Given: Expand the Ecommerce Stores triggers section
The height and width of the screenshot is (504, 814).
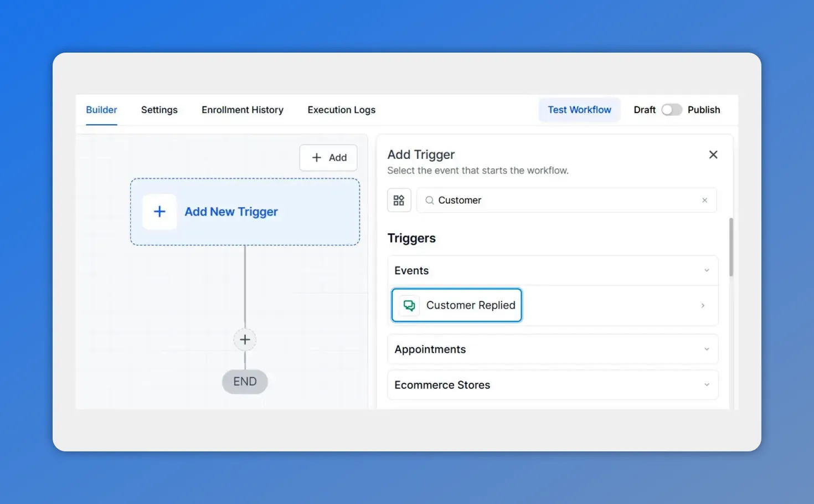Looking at the screenshot, I should [x=707, y=384].
